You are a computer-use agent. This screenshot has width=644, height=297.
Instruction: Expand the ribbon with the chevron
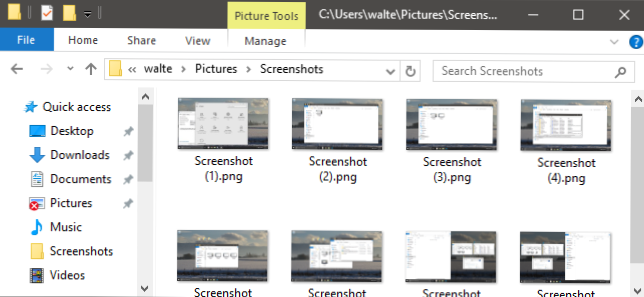click(x=614, y=42)
